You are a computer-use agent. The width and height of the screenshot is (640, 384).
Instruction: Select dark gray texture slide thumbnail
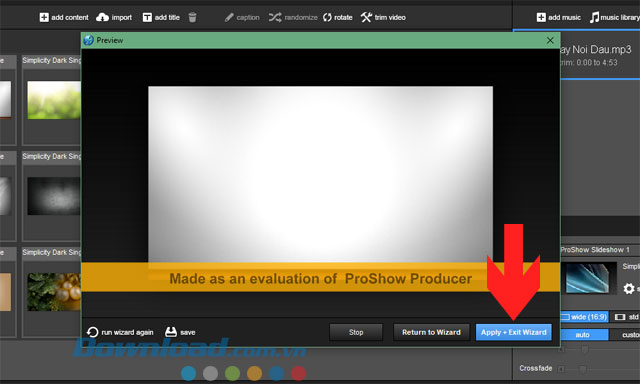(x=54, y=196)
